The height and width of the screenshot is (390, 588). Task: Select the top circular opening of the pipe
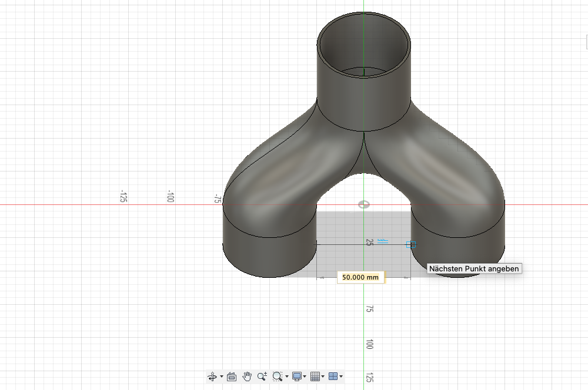point(364,45)
